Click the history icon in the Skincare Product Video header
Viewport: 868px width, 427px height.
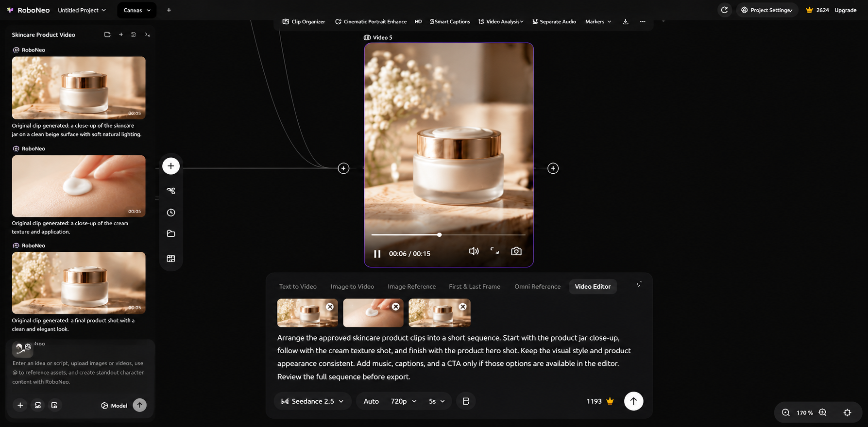tap(134, 34)
